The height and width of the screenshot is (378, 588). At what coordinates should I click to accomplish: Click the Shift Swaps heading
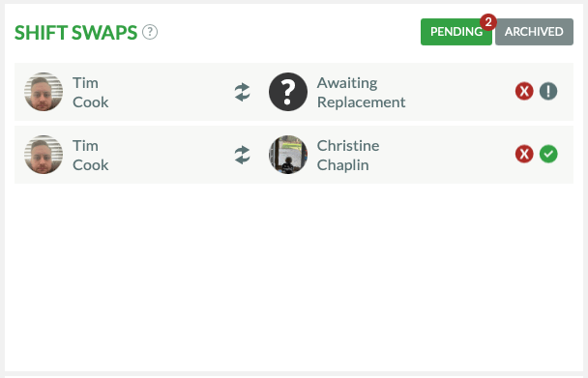(x=75, y=33)
